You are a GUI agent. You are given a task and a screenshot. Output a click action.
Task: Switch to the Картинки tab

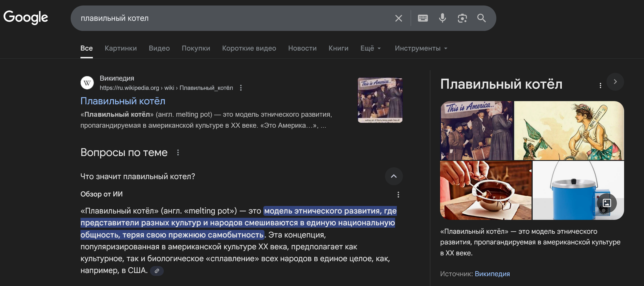pos(121,48)
